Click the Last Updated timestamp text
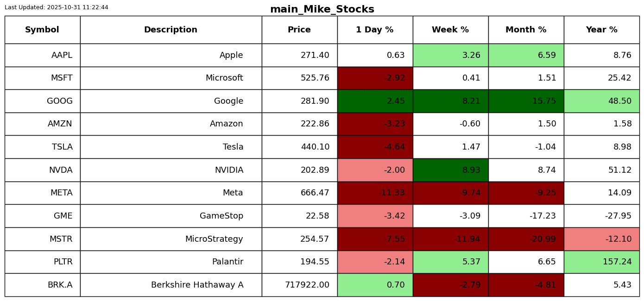This screenshot has height=301, width=644. [x=57, y=7]
